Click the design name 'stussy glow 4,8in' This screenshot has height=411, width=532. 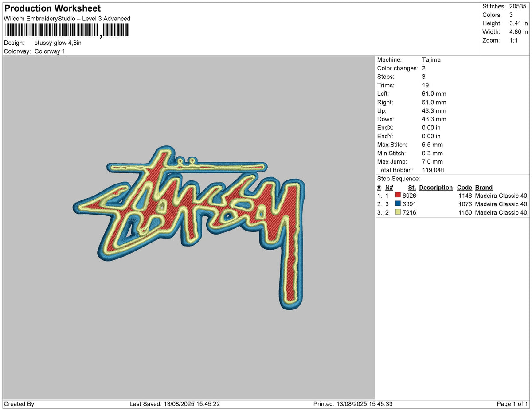pos(58,43)
